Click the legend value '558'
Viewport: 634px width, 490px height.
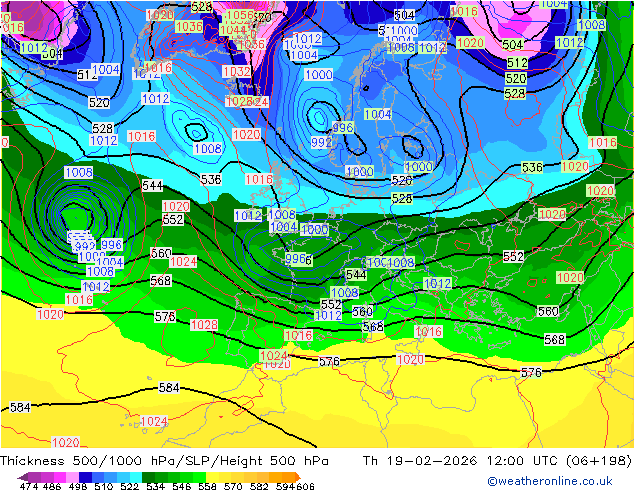[207, 486]
